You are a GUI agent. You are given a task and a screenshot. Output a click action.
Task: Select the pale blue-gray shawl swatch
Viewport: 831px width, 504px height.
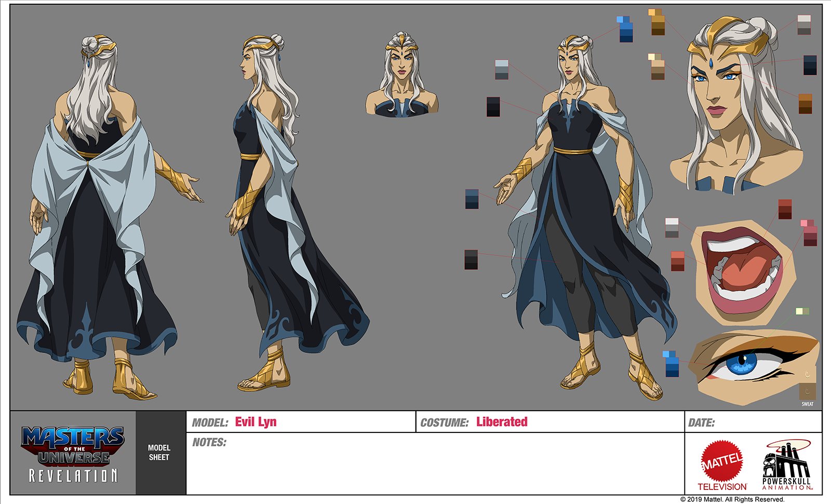tap(502, 70)
